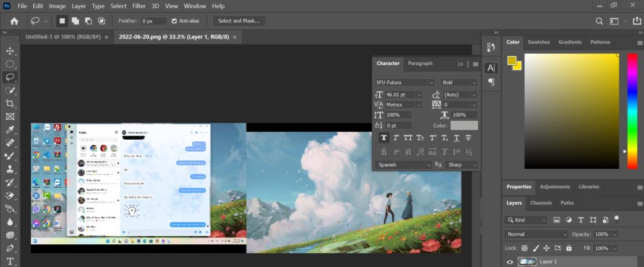Open the Character panel icon in dock
Image resolution: width=644 pixels, height=267 pixels.
click(x=491, y=68)
